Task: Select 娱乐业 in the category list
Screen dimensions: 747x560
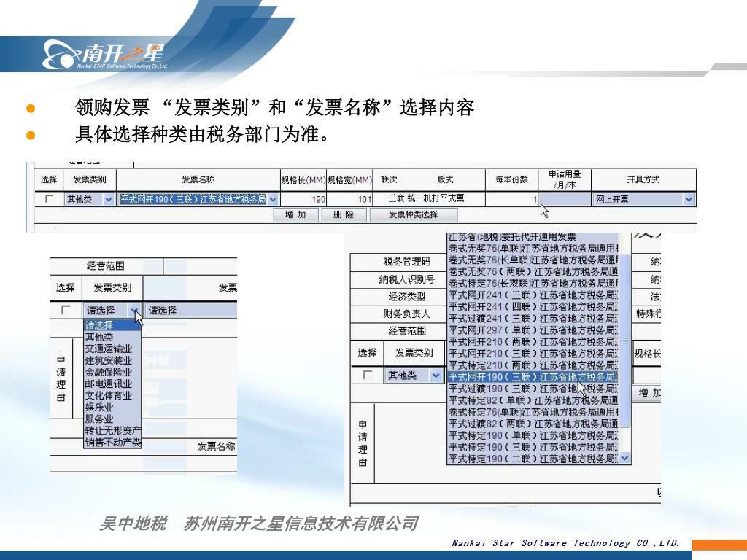Action: click(112, 408)
